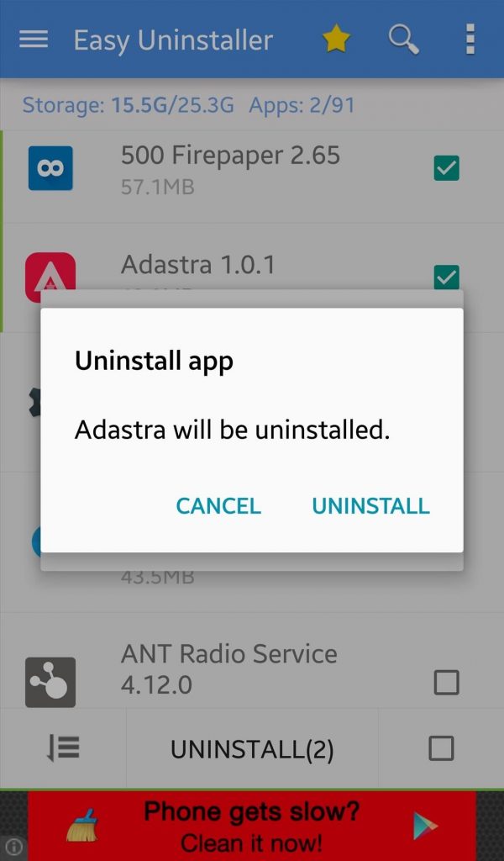The height and width of the screenshot is (861, 504).
Task: Tap the red Adastra app icon
Action: click(x=50, y=272)
